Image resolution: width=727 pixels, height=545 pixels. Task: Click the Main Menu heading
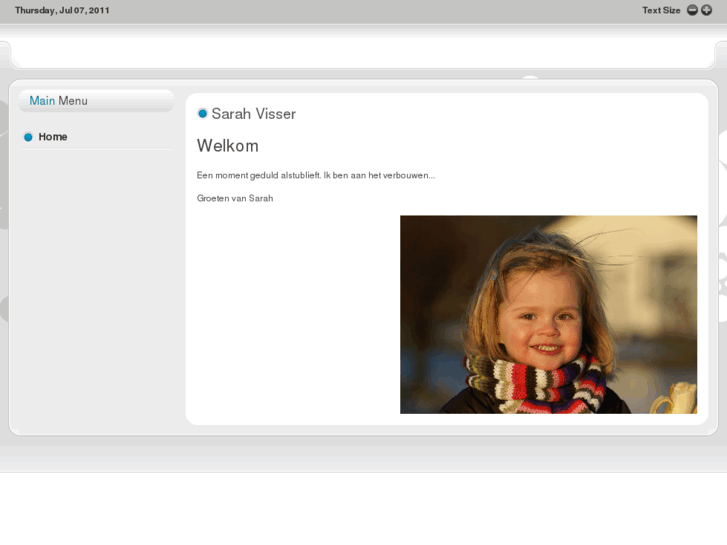coord(58,101)
